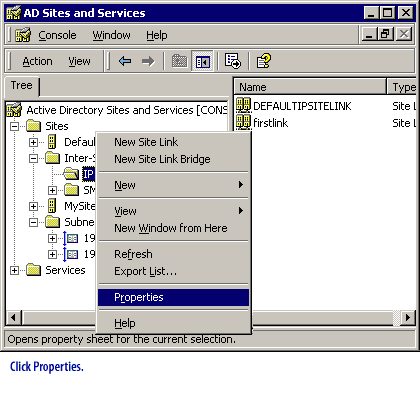Open the Help menu in menu bar
Viewport: 420px width, 400px height.
point(157,35)
